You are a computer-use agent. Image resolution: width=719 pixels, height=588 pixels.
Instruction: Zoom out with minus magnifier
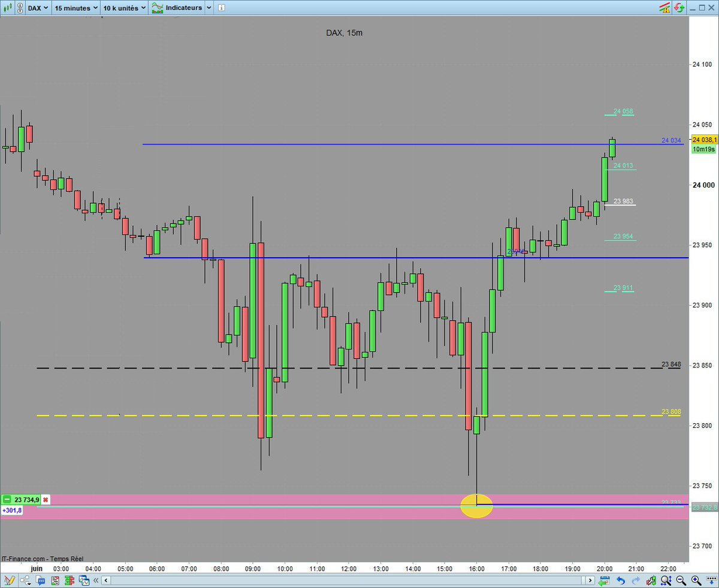pyautogui.click(x=681, y=580)
